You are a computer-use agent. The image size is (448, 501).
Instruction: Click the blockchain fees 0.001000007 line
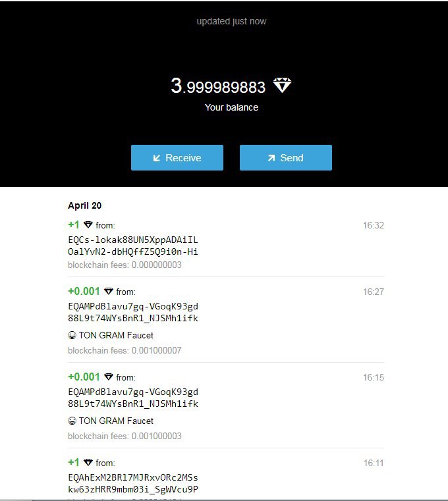(x=125, y=350)
